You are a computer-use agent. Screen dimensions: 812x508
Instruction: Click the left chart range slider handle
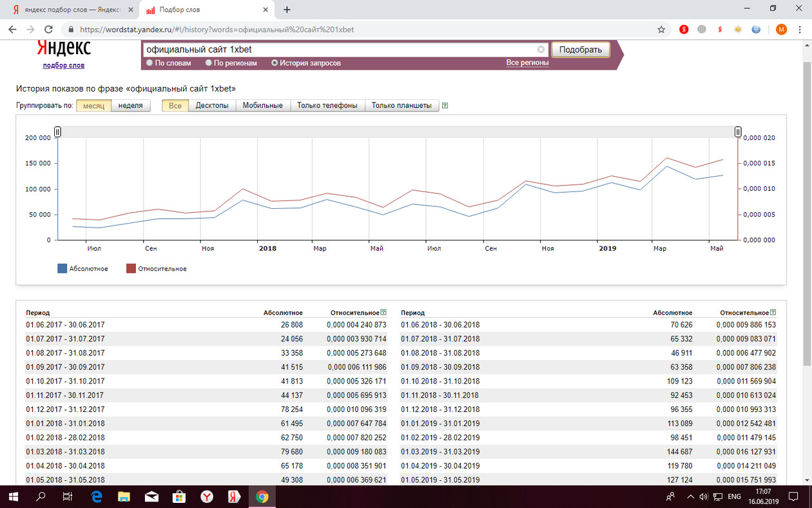[57, 132]
